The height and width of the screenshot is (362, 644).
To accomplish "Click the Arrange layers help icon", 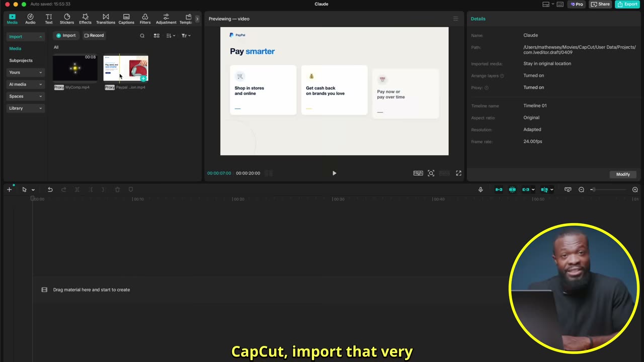I will [x=502, y=76].
